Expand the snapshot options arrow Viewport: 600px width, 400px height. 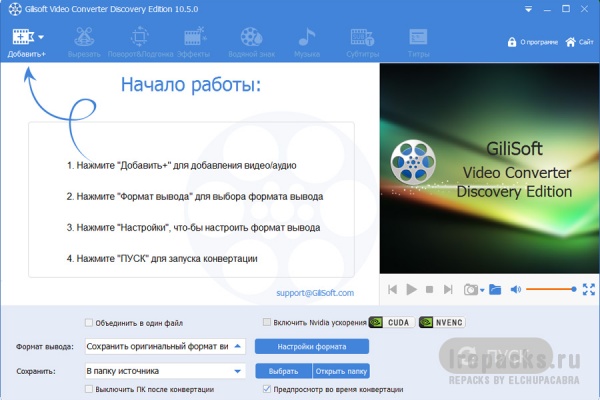482,290
